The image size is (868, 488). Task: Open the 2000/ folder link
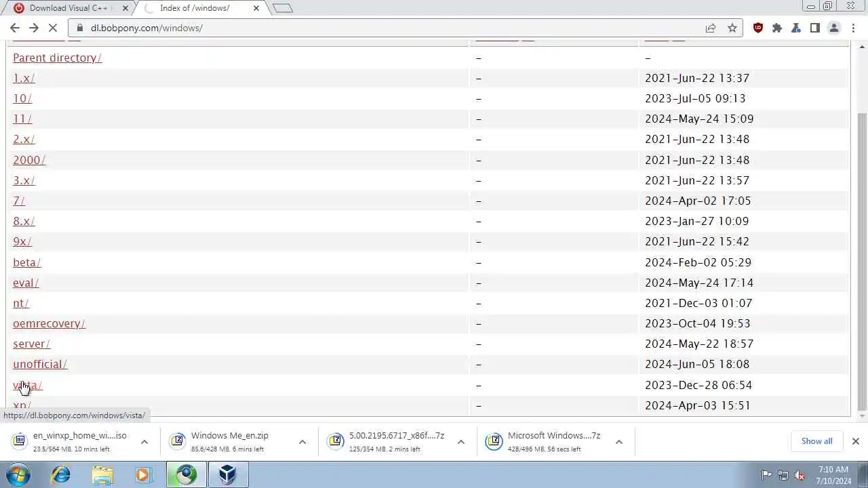(29, 160)
